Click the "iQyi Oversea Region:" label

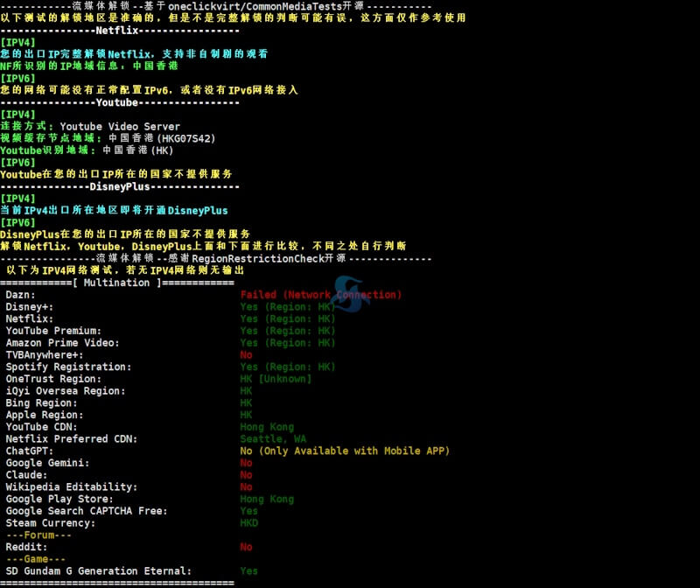66,391
